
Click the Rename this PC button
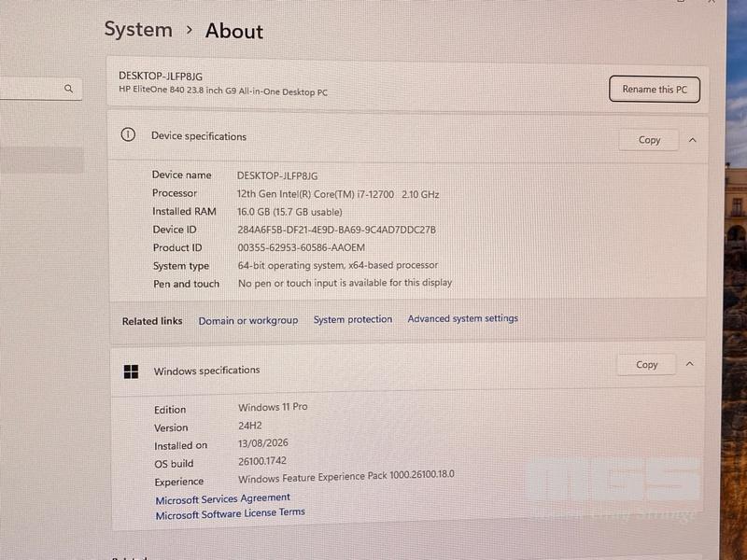tap(655, 89)
